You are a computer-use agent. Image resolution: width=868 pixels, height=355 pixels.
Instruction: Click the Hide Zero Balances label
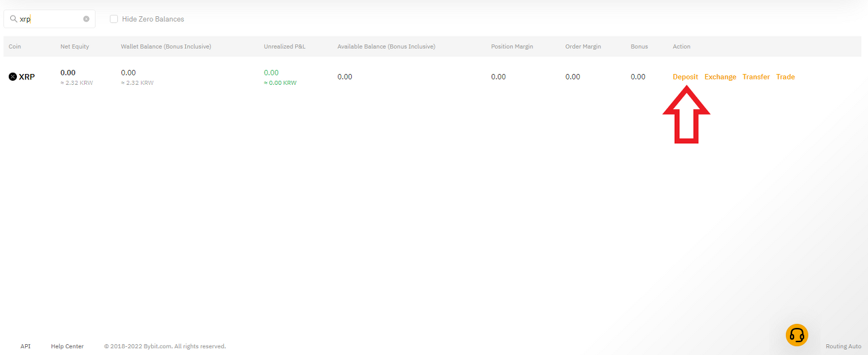tap(153, 19)
